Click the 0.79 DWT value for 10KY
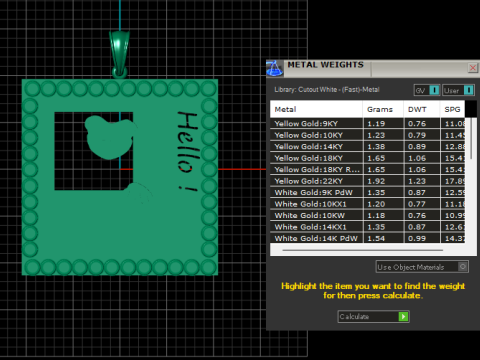The height and width of the screenshot is (360, 480). [417, 135]
